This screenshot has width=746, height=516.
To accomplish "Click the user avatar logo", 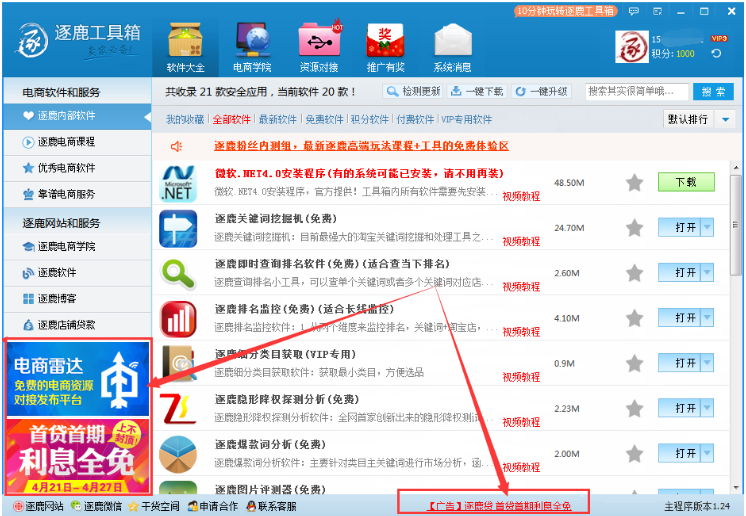I will (631, 47).
